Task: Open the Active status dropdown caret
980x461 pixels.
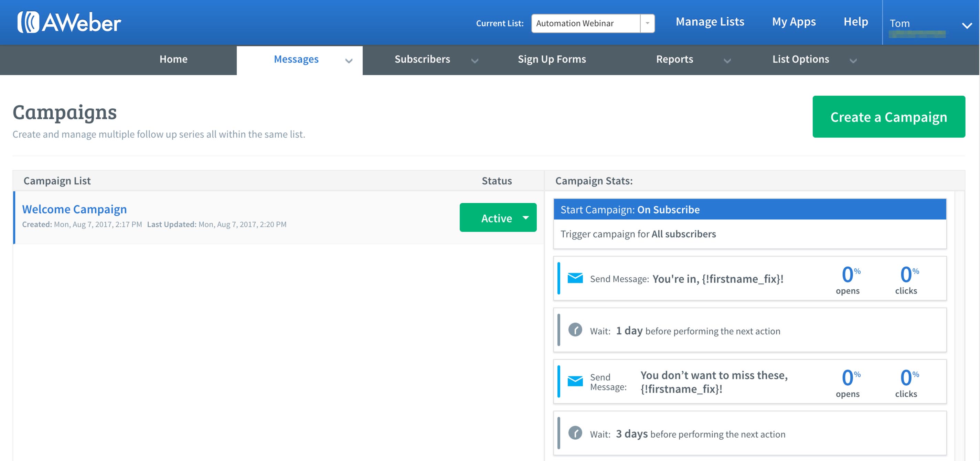Action: (x=526, y=217)
